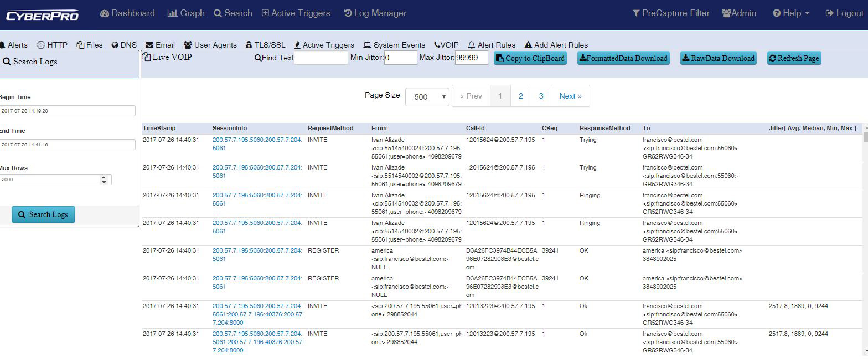The width and height of the screenshot is (868, 363).
Task: Click the Dashboard gauge icon
Action: point(105,13)
